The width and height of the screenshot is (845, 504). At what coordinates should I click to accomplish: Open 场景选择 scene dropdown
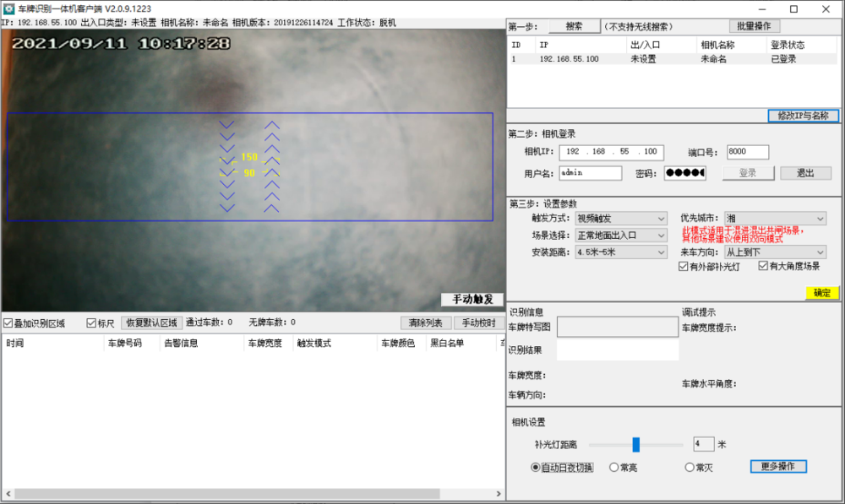621,236
